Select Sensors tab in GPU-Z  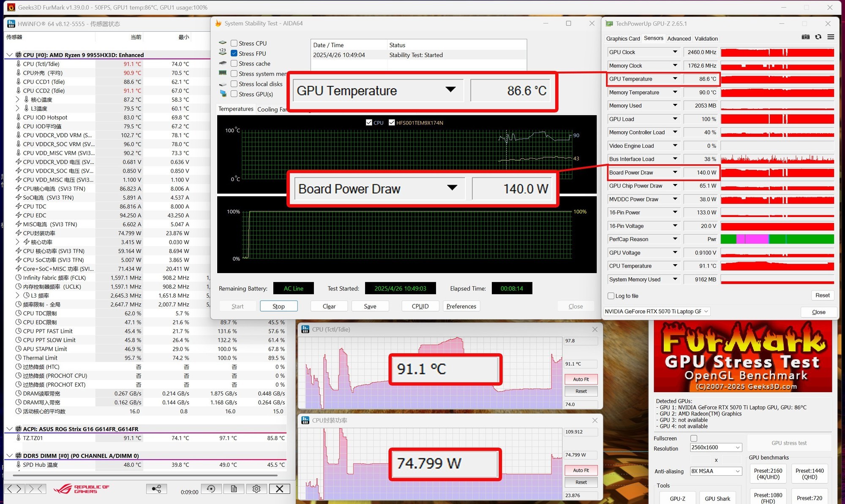(x=654, y=38)
